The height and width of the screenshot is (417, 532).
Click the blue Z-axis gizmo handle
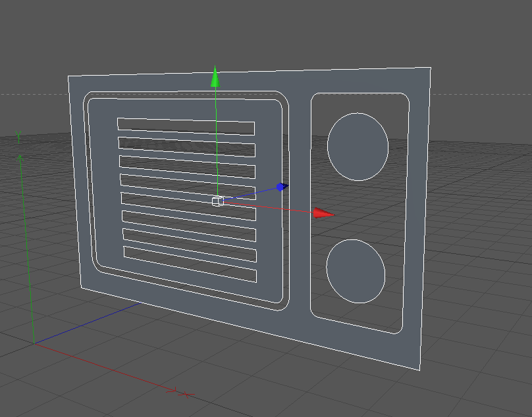point(282,187)
